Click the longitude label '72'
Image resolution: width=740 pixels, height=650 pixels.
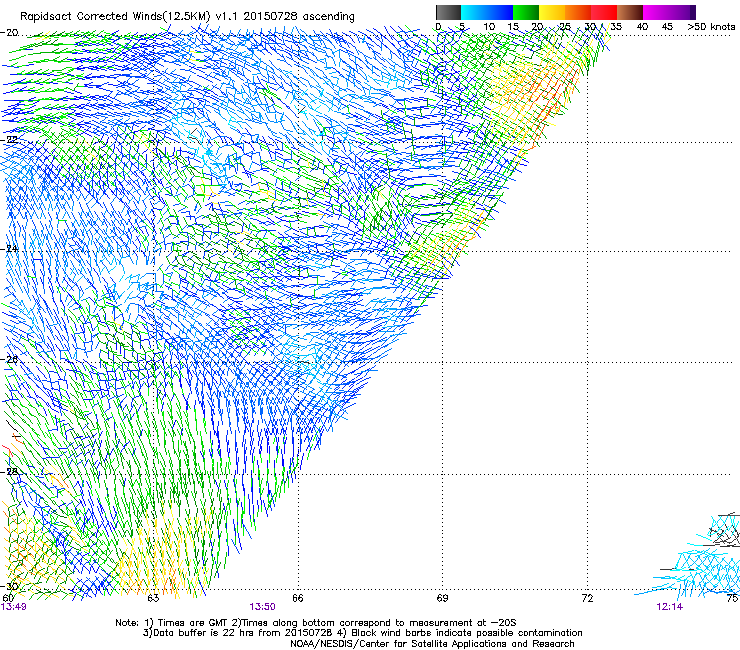[x=587, y=599]
